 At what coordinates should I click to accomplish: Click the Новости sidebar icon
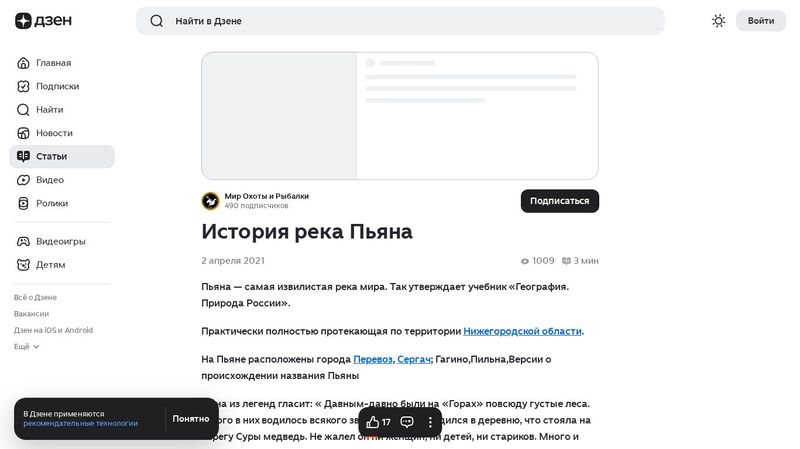tap(24, 133)
